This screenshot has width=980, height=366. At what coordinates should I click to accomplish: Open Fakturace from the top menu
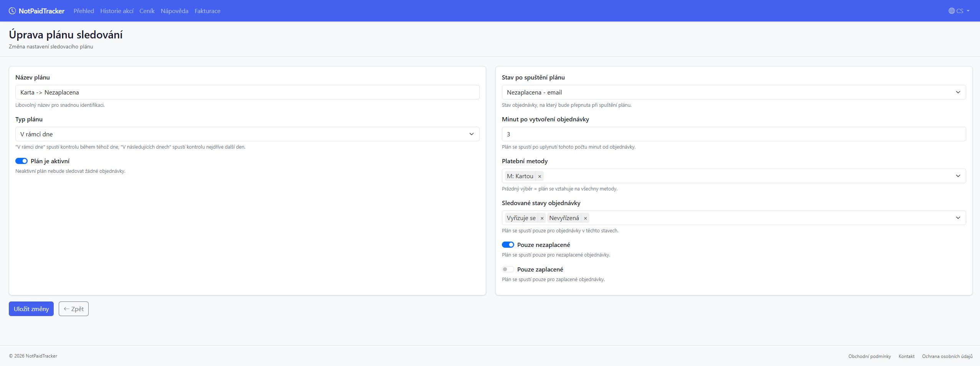tap(207, 11)
